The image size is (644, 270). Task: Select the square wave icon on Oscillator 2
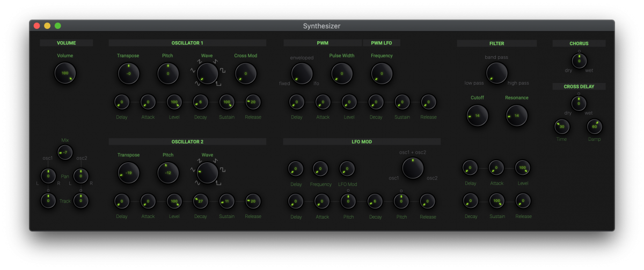222,169
